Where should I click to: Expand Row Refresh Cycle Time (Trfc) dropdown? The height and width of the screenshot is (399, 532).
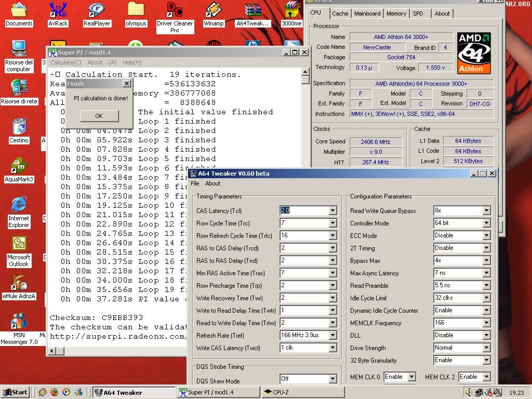[332, 236]
